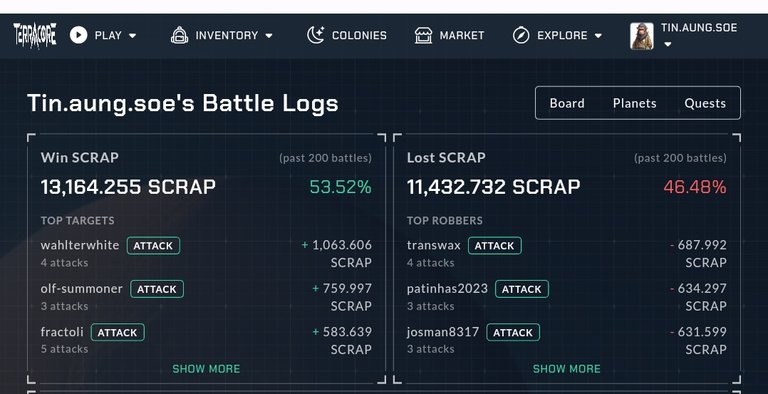This screenshot has width=768, height=394.
Task: Switch to the Quests tab
Action: [705, 103]
